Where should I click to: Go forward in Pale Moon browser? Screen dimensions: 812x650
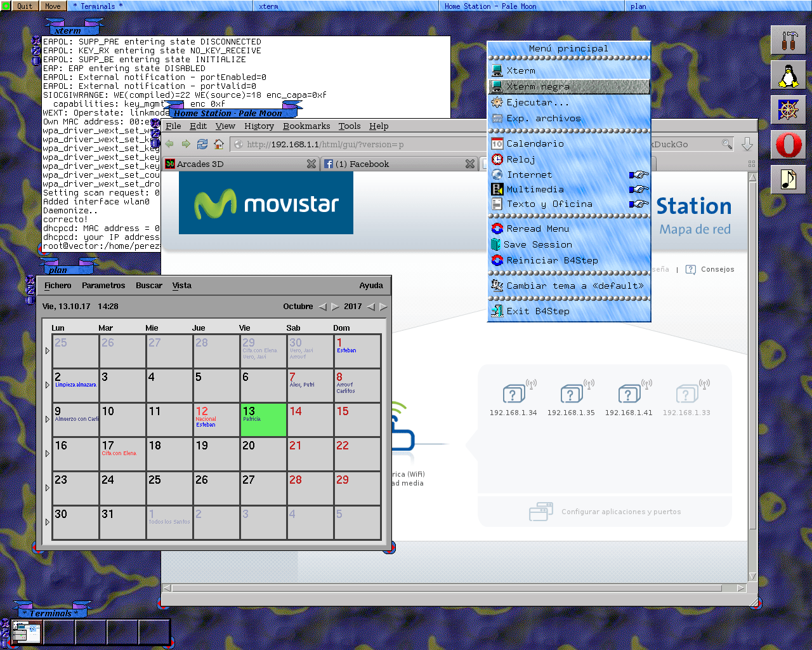(x=186, y=144)
